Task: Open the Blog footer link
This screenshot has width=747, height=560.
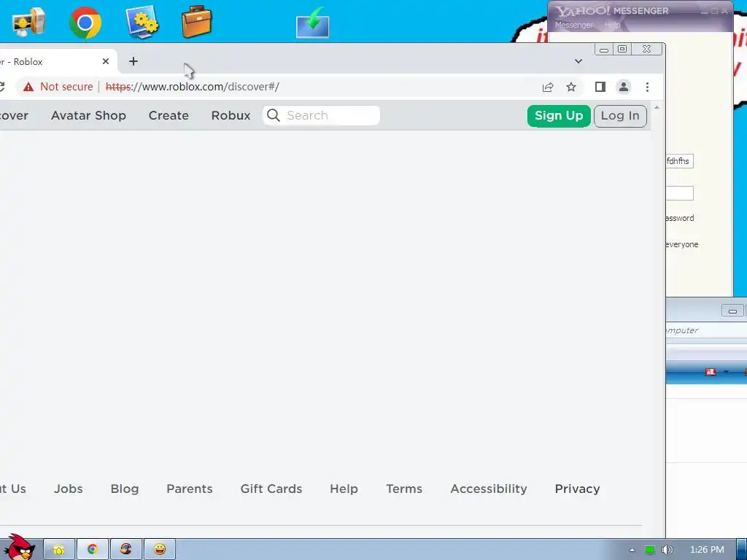Action: pos(125,489)
